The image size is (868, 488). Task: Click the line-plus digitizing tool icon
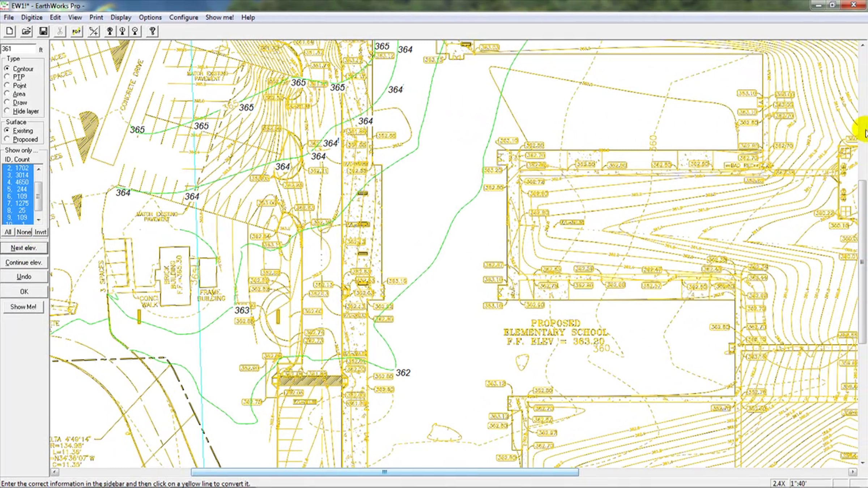[94, 31]
